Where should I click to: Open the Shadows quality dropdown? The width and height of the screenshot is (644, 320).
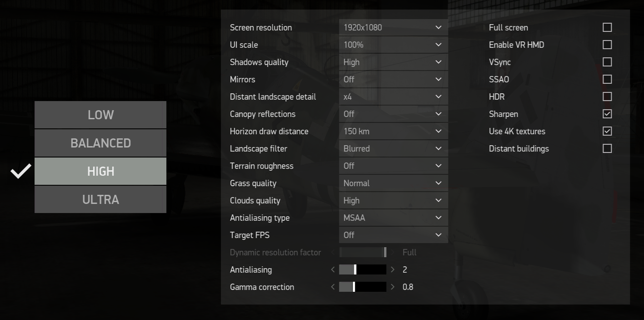tap(393, 62)
